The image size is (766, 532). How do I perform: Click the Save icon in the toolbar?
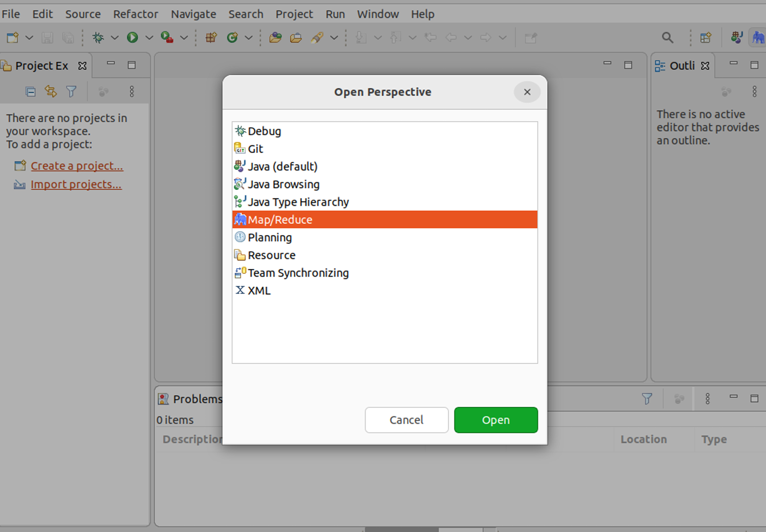[47, 38]
